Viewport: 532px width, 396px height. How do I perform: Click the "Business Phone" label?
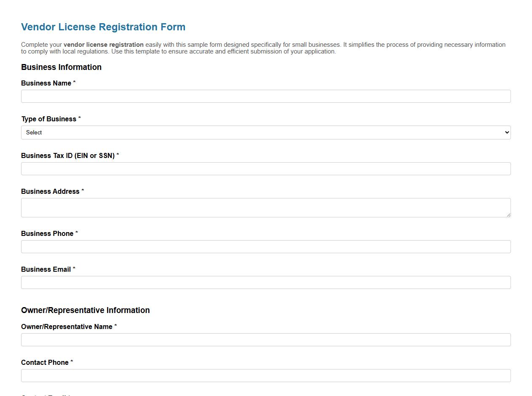coord(48,233)
